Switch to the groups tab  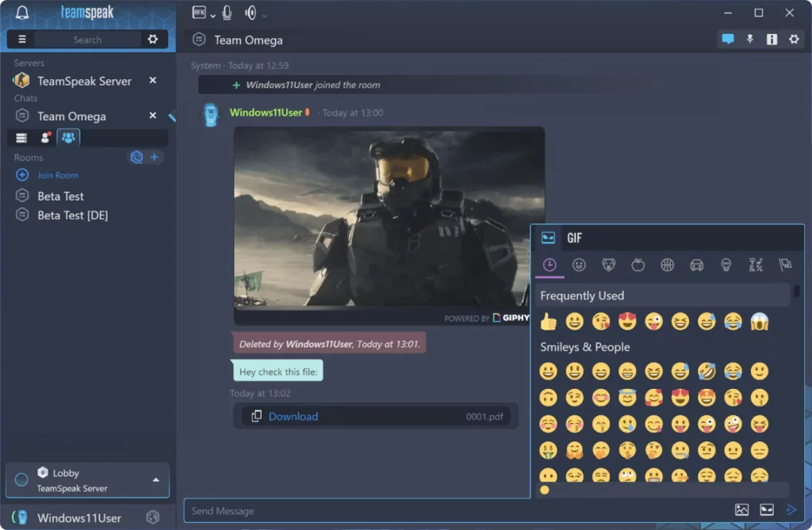click(68, 138)
